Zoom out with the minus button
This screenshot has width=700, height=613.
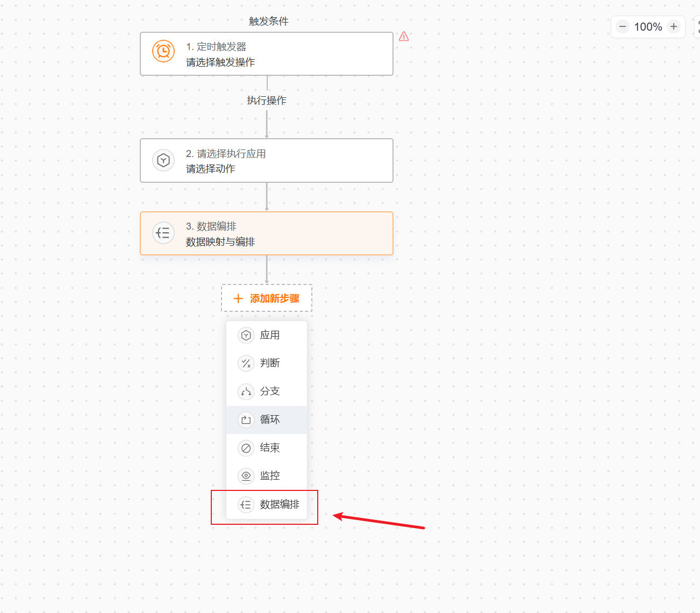point(623,26)
